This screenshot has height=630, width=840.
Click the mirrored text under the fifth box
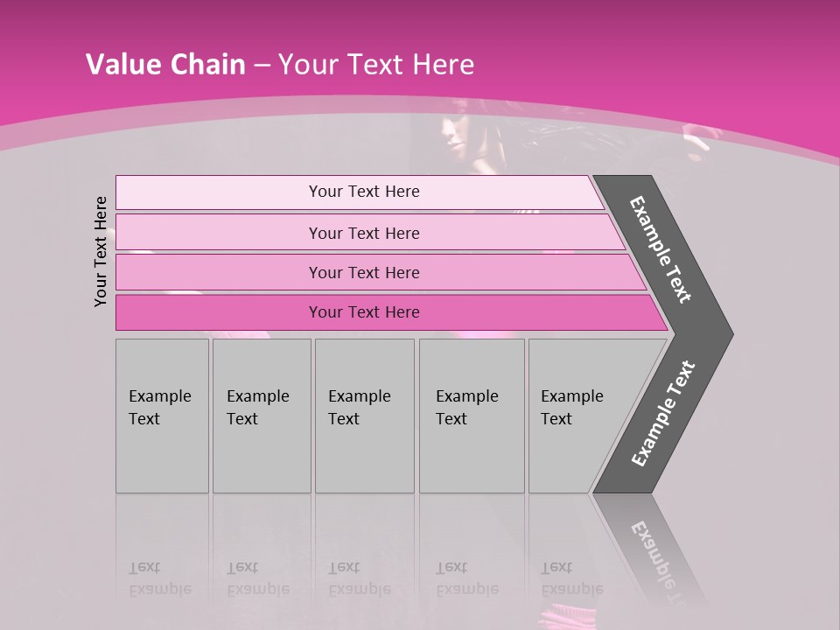[x=571, y=578]
